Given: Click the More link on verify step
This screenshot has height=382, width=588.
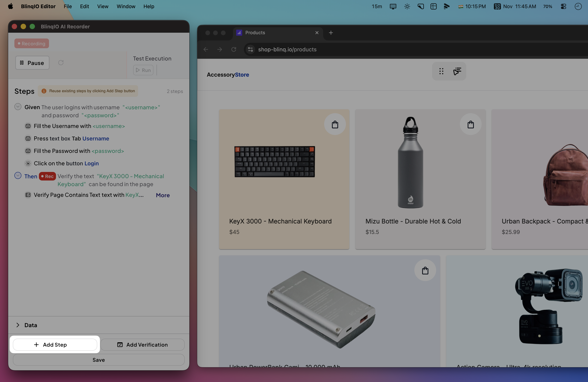Looking at the screenshot, I should click(x=163, y=195).
